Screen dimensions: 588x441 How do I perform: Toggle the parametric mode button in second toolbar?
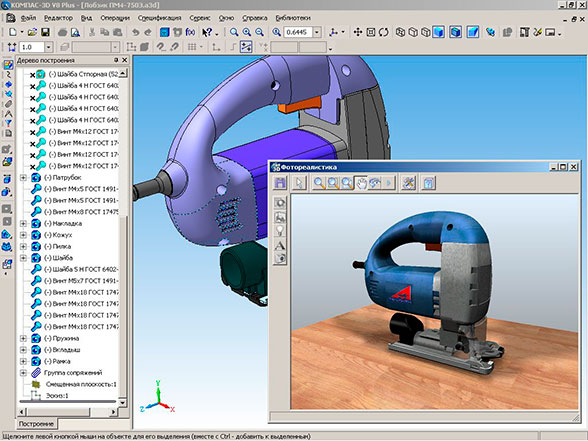tap(246, 47)
